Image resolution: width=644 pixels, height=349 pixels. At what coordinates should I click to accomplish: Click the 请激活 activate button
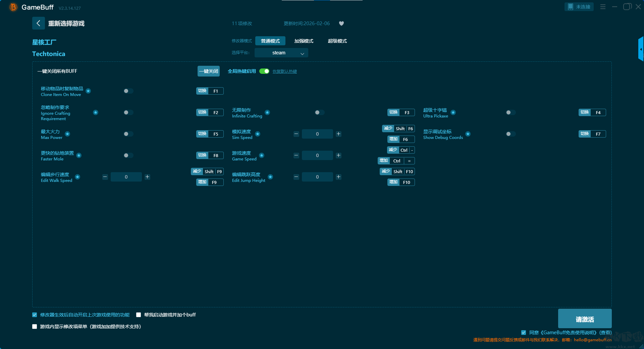[585, 319]
